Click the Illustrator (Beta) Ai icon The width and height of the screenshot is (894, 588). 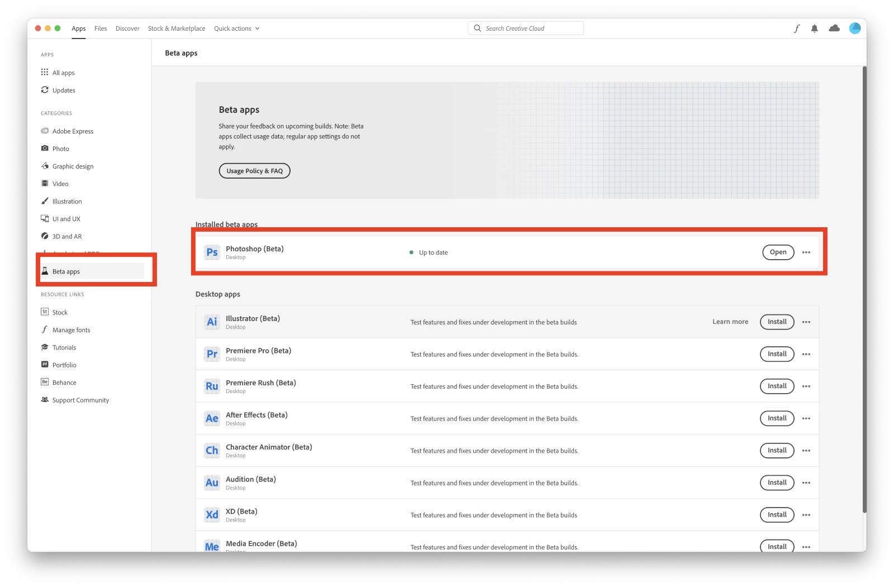click(x=212, y=322)
